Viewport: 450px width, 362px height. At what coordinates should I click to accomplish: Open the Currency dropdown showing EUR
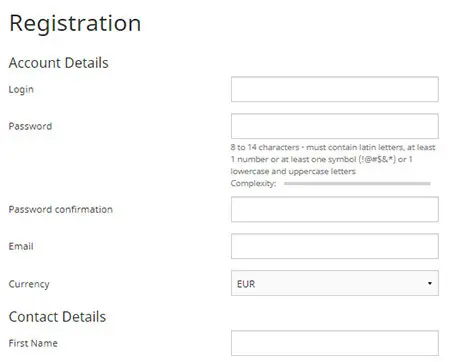(x=335, y=283)
